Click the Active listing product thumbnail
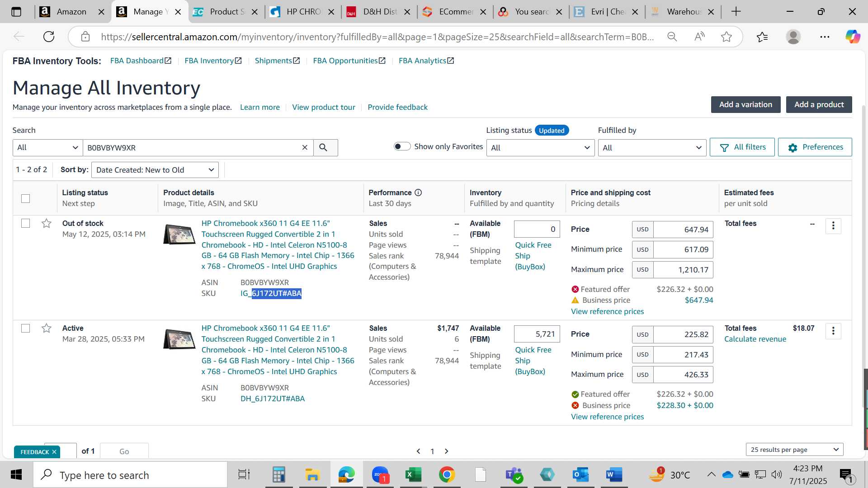 179,339
